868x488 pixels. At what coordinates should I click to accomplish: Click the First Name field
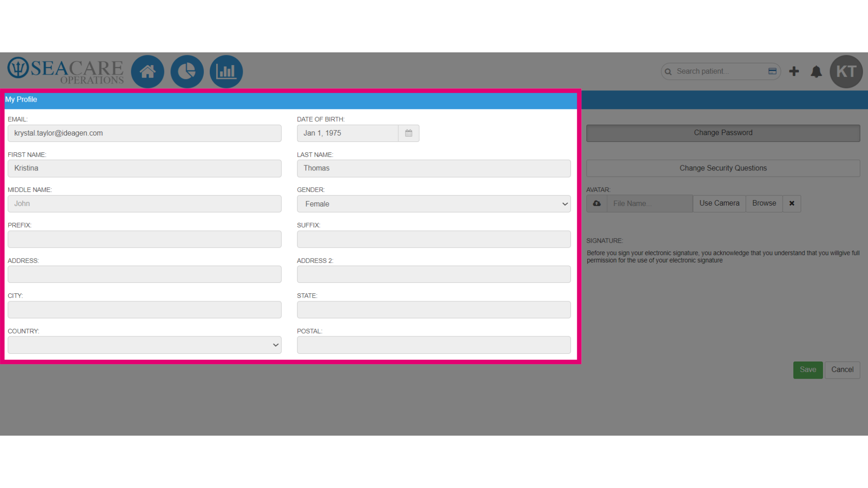145,168
